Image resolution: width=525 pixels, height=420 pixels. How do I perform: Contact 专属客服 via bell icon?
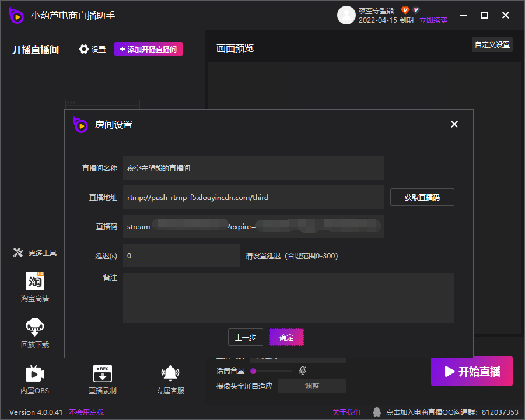(170, 374)
